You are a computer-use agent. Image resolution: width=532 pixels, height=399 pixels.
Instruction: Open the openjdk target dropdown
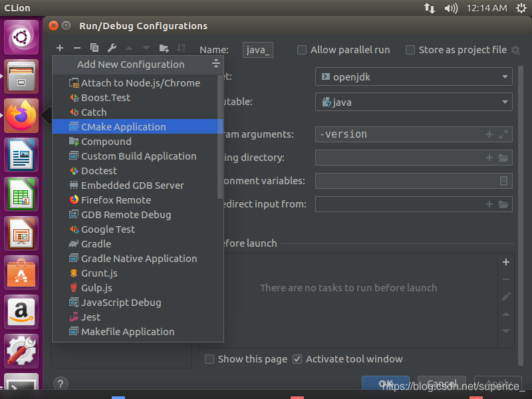click(x=414, y=76)
